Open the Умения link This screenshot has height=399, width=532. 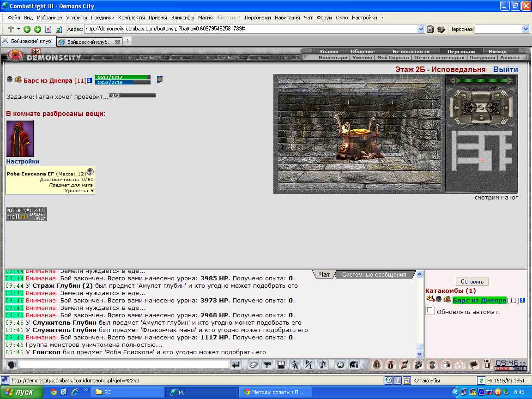[x=362, y=57]
